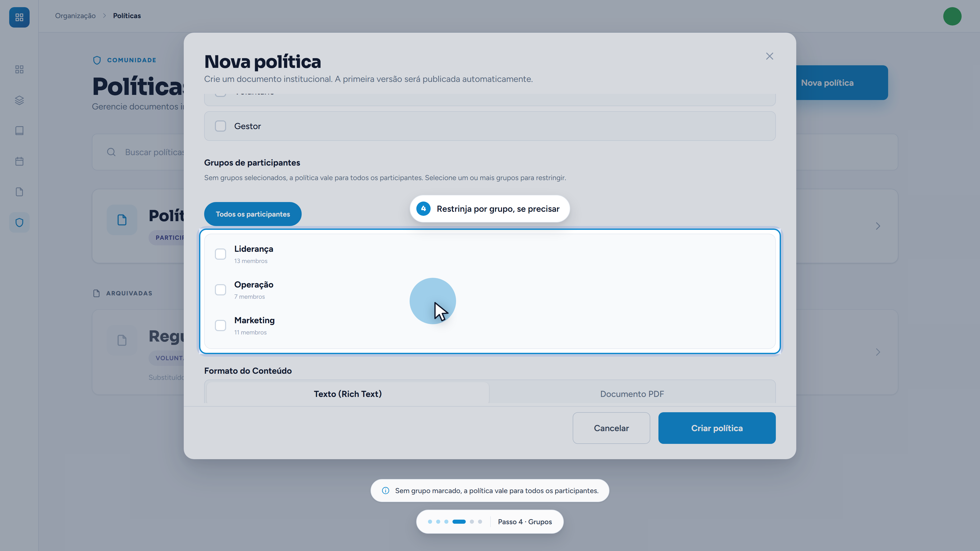Click the Cancelar button
980x551 pixels.
[x=611, y=428]
